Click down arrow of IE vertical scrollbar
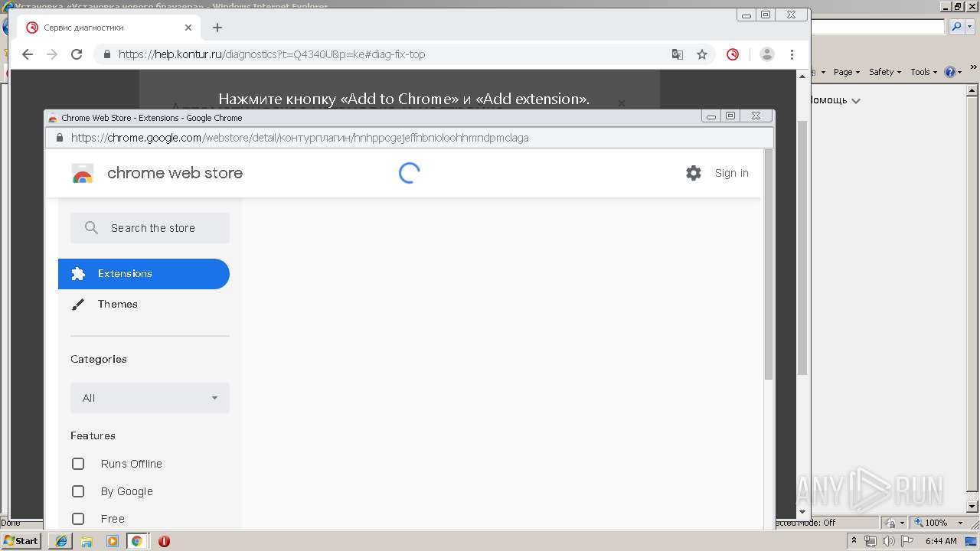This screenshot has height=551, width=980. click(972, 507)
